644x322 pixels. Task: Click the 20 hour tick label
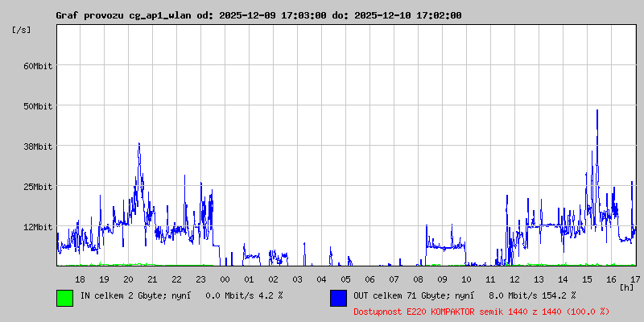[128, 279]
